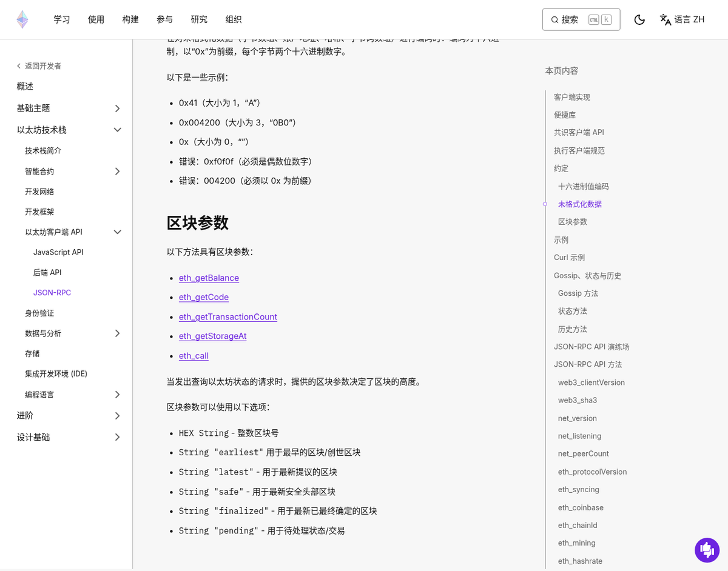Click the 搜索 search box
728x571 pixels.
[x=581, y=19]
